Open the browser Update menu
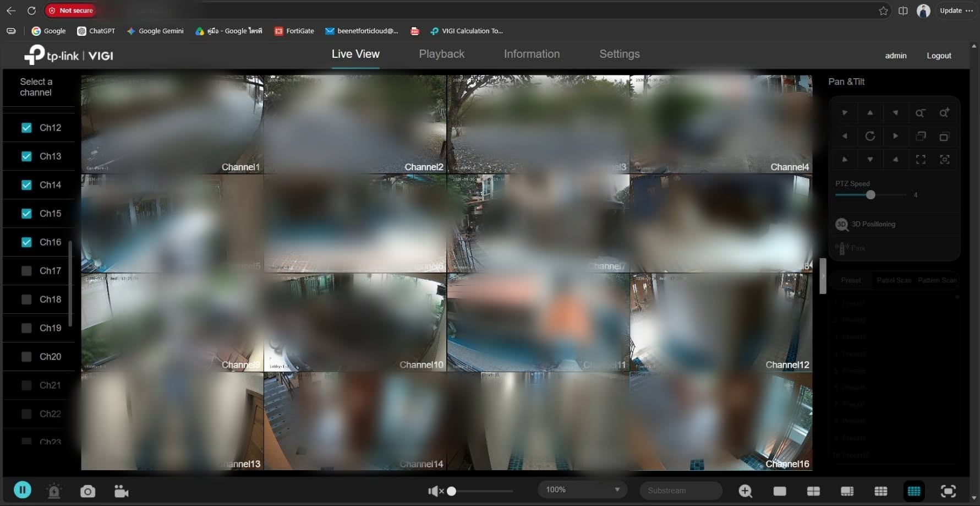980x506 pixels. click(x=956, y=10)
